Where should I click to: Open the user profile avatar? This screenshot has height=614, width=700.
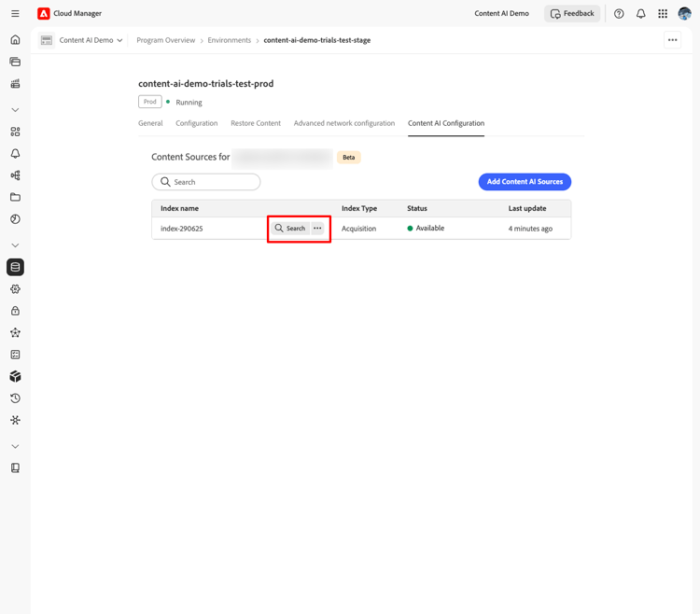click(x=684, y=14)
